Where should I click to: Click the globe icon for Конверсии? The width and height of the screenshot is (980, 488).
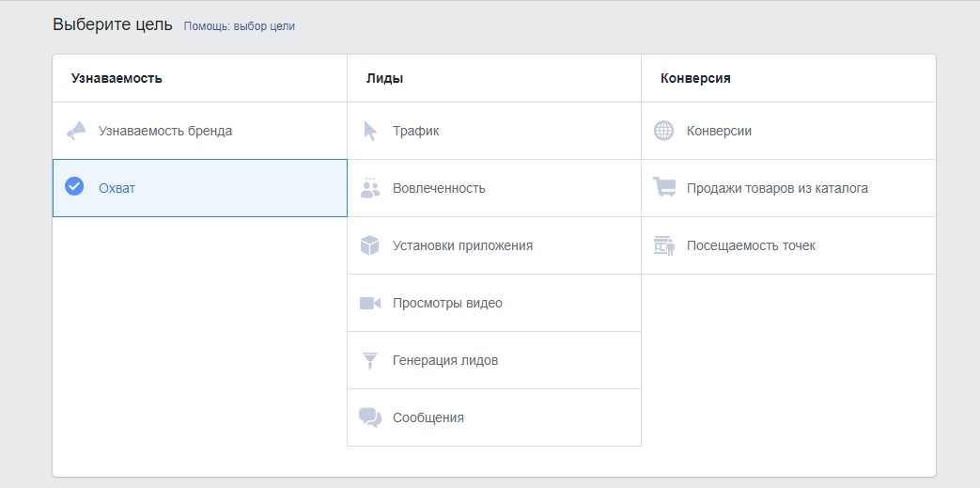663,131
